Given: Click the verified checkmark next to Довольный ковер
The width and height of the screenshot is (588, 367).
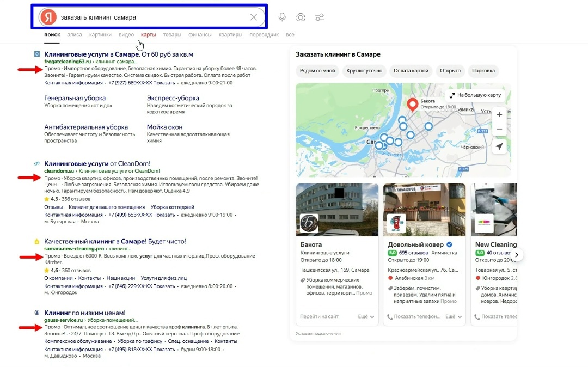Looking at the screenshot, I should point(449,244).
